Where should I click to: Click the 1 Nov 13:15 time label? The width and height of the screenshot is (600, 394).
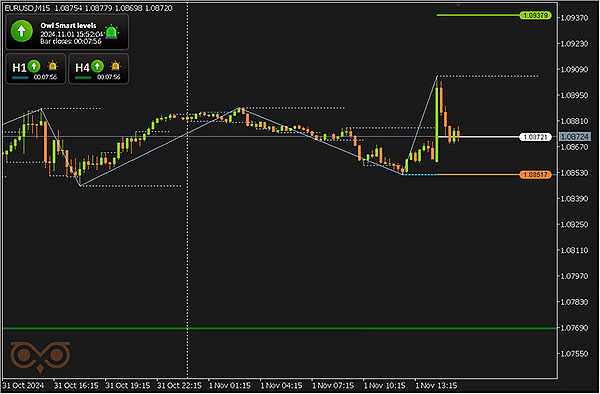tap(436, 386)
